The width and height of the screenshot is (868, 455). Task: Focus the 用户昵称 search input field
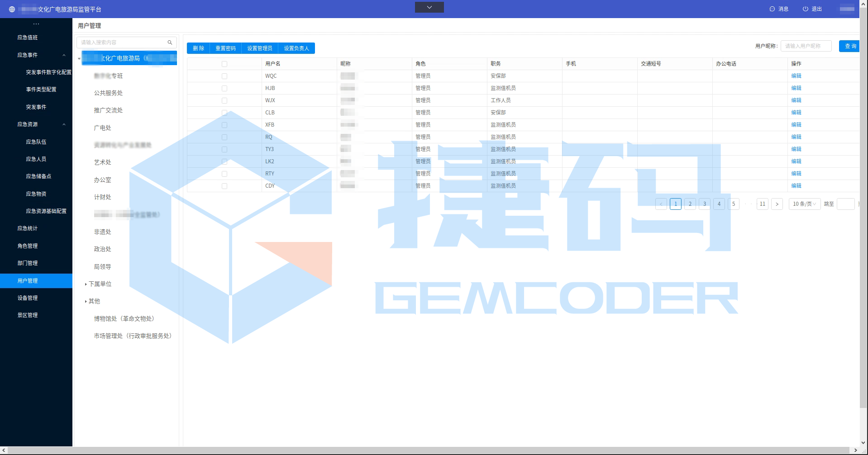coord(806,46)
